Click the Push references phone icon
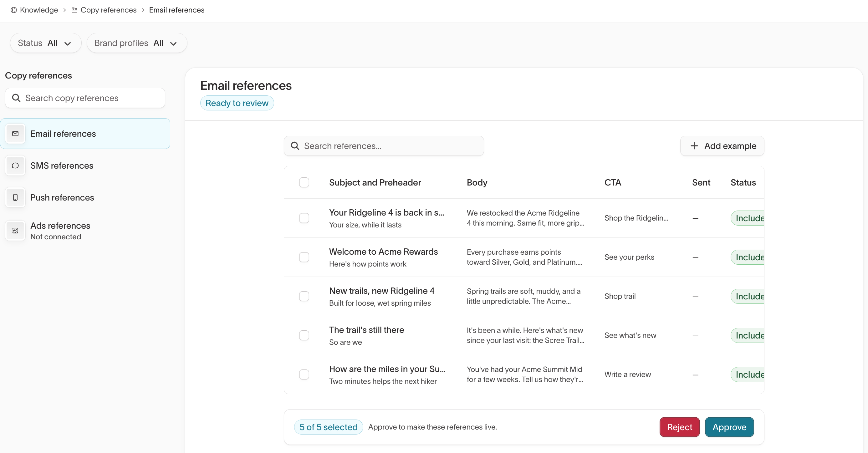This screenshot has width=868, height=453. tap(16, 197)
